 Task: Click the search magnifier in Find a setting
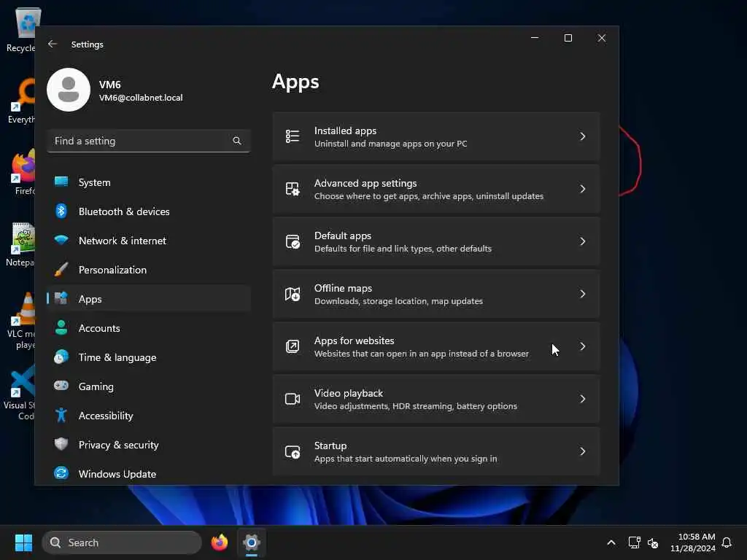(237, 141)
